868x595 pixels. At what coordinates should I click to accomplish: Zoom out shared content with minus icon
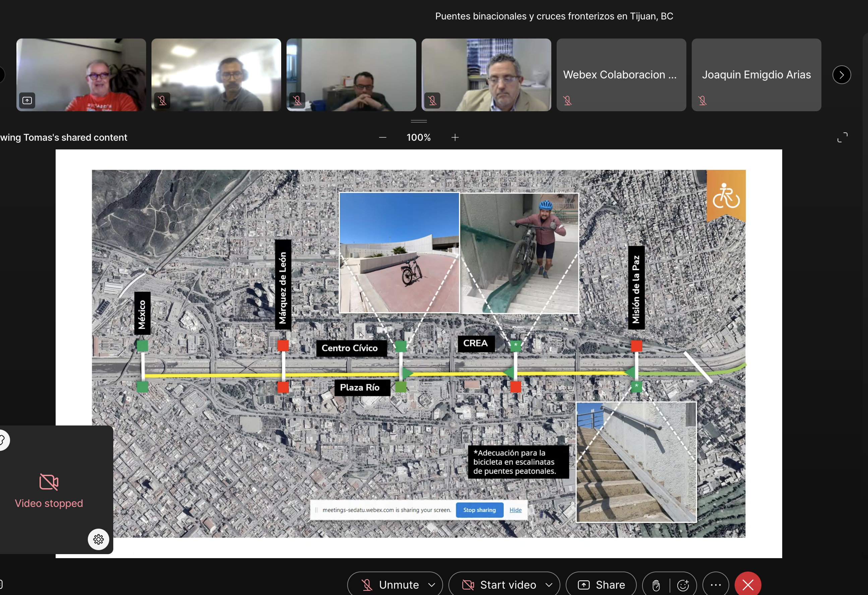click(x=382, y=137)
